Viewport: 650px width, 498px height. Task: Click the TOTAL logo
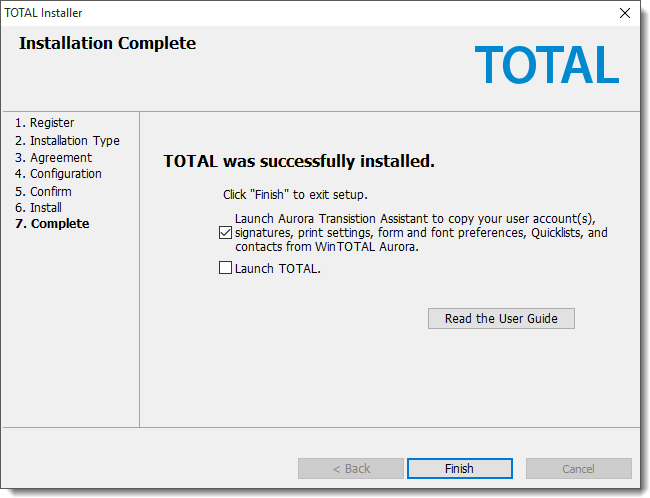coord(547,65)
